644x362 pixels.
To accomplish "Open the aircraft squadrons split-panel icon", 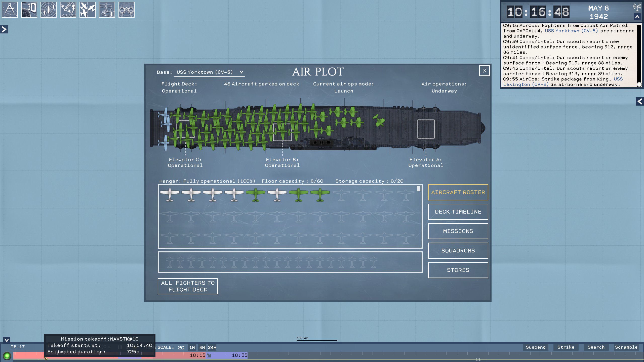I will coord(88,10).
